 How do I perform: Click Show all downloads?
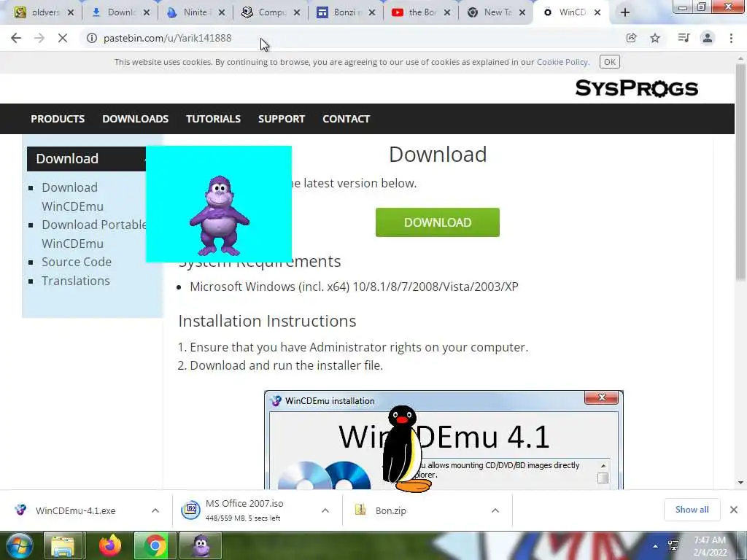point(692,510)
